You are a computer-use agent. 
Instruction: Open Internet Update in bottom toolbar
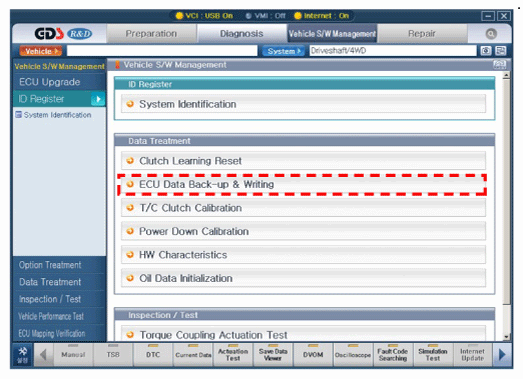pyautogui.click(x=472, y=355)
